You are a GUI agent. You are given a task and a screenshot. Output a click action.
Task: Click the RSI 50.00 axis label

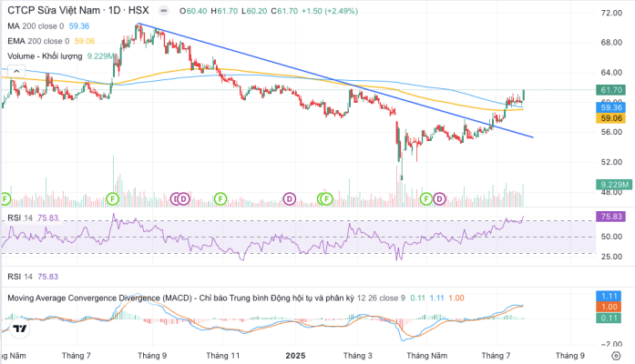pyautogui.click(x=611, y=237)
